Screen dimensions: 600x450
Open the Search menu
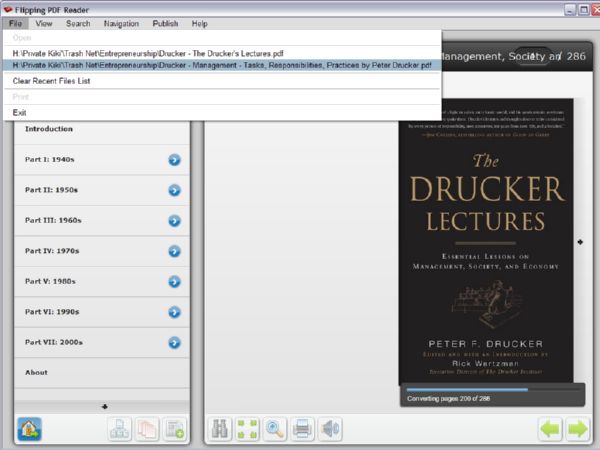click(x=78, y=24)
